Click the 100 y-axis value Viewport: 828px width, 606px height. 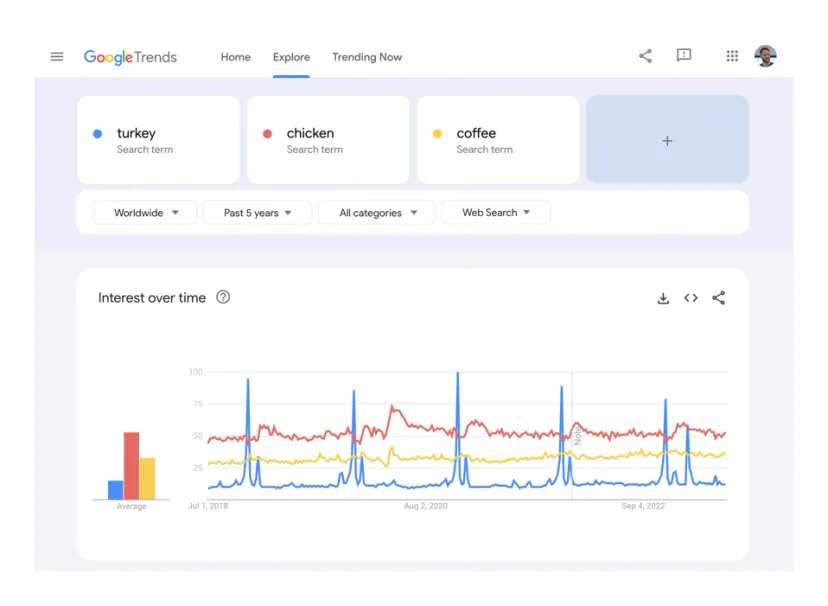point(196,372)
